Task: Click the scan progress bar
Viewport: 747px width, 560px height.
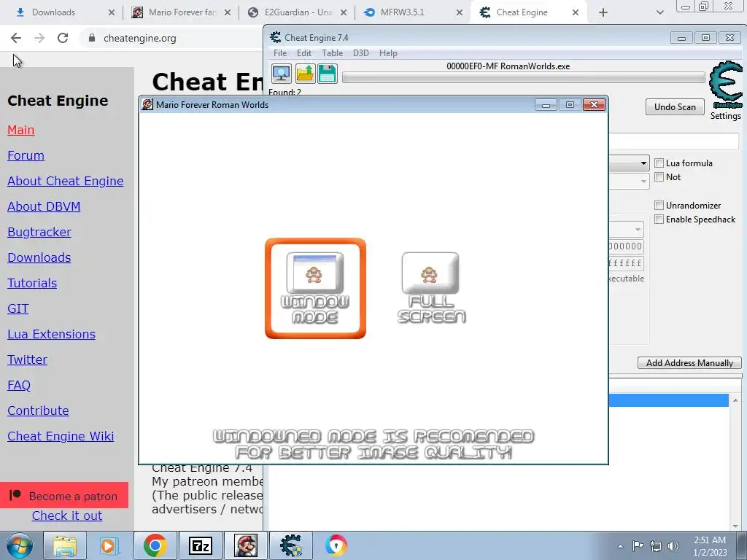Action: click(524, 77)
